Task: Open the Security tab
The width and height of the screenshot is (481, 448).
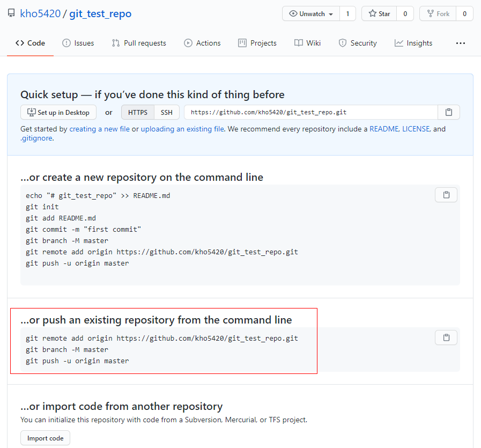Action: coord(358,43)
